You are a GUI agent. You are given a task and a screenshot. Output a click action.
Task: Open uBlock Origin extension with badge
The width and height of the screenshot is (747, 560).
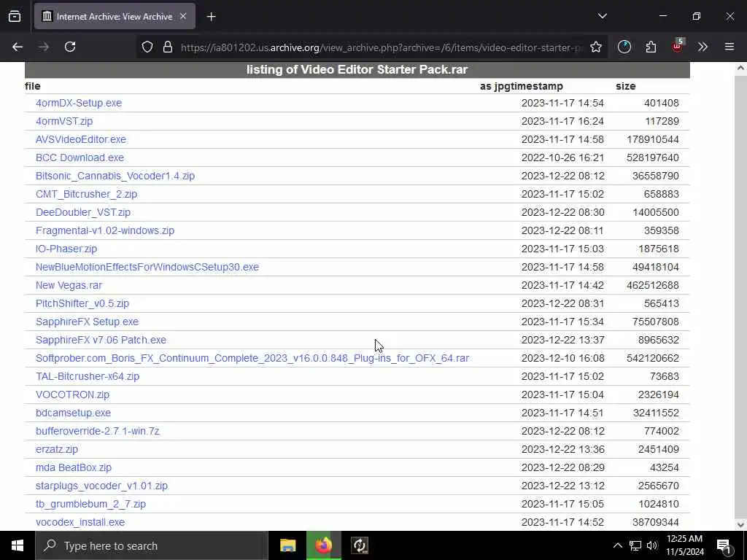(678, 46)
